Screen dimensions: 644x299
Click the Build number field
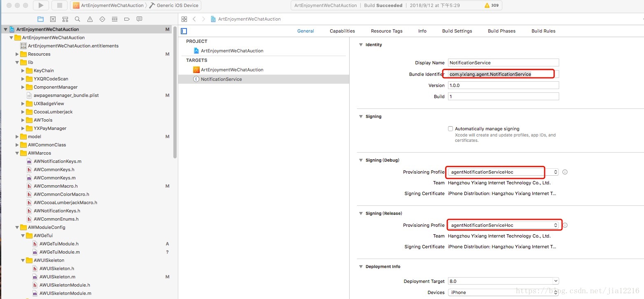[x=503, y=97]
